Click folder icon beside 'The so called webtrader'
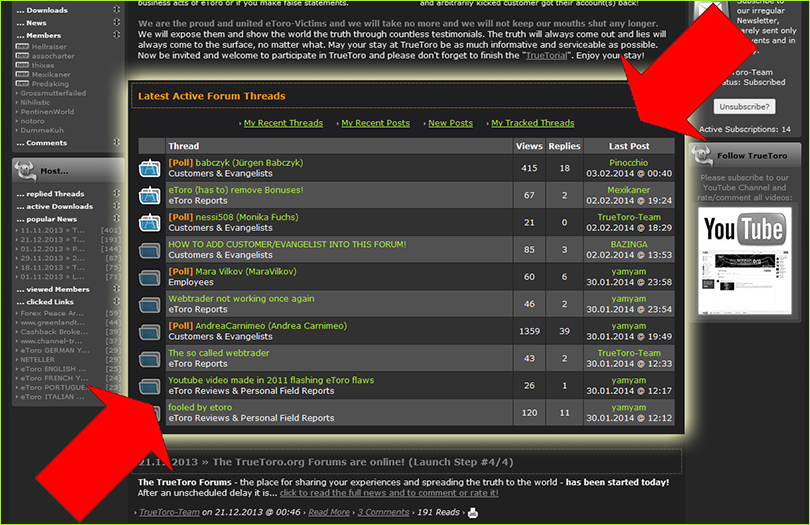Viewport: 810px width, 525px height. coord(150,359)
